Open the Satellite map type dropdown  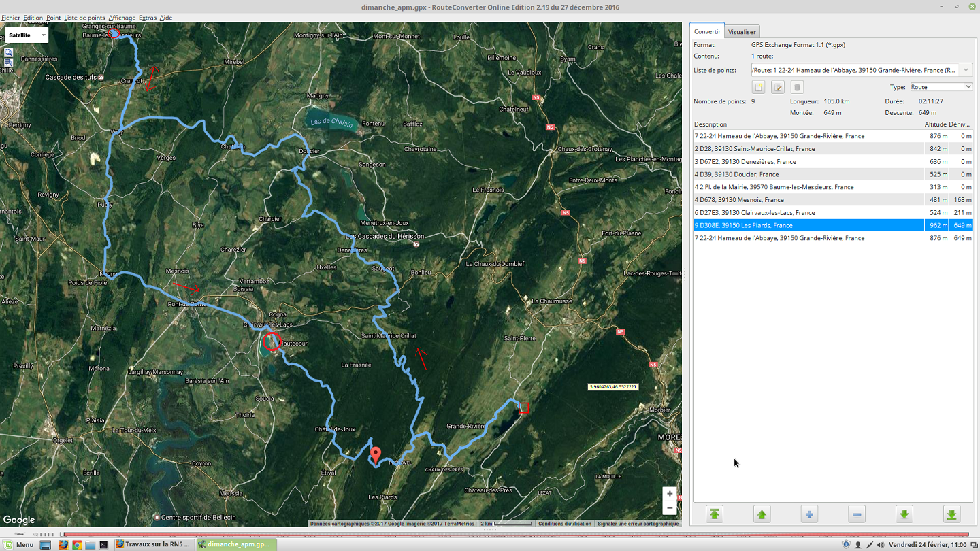[27, 35]
